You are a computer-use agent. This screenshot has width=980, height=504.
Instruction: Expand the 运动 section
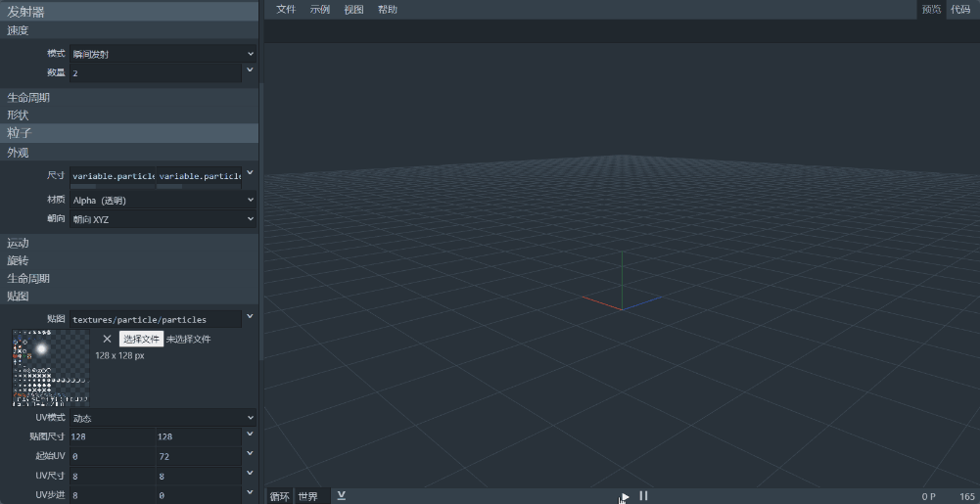click(129, 243)
